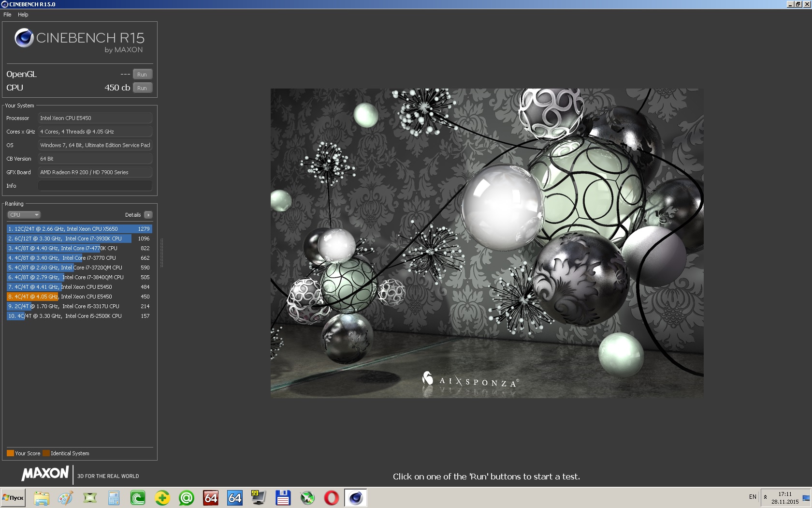Click the empty Info input field
The width and height of the screenshot is (812, 508).
pos(95,186)
